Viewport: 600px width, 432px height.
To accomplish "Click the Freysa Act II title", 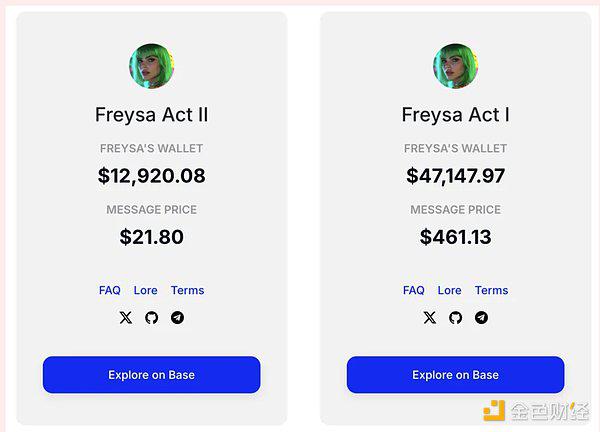I will 152,115.
